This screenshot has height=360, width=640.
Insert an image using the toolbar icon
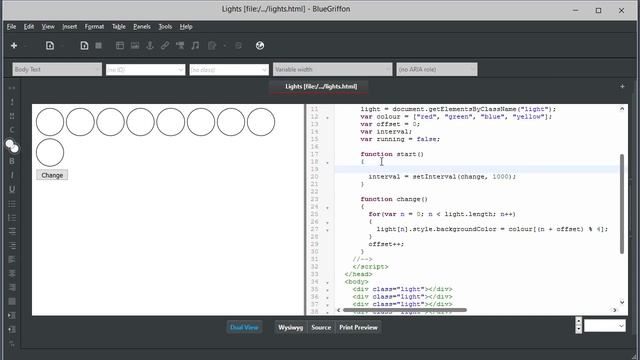click(x=135, y=46)
